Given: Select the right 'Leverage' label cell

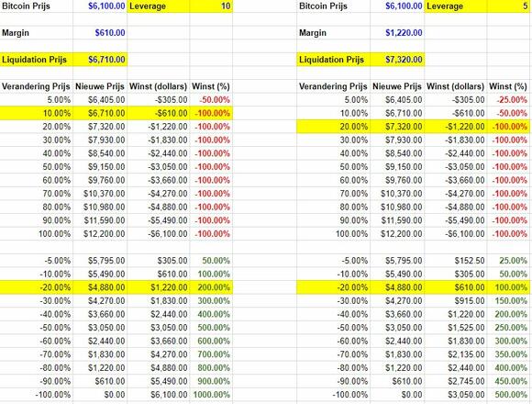Looking at the screenshot, I should [x=456, y=6].
